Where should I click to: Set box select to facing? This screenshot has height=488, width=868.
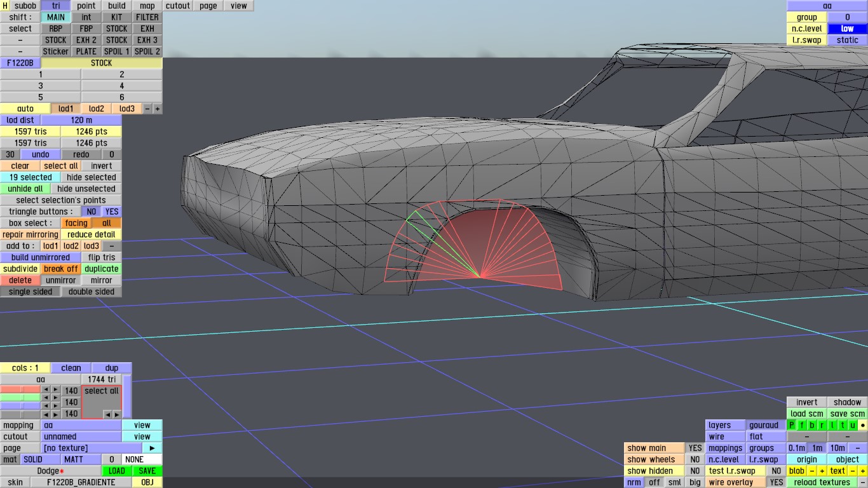[76, 223]
